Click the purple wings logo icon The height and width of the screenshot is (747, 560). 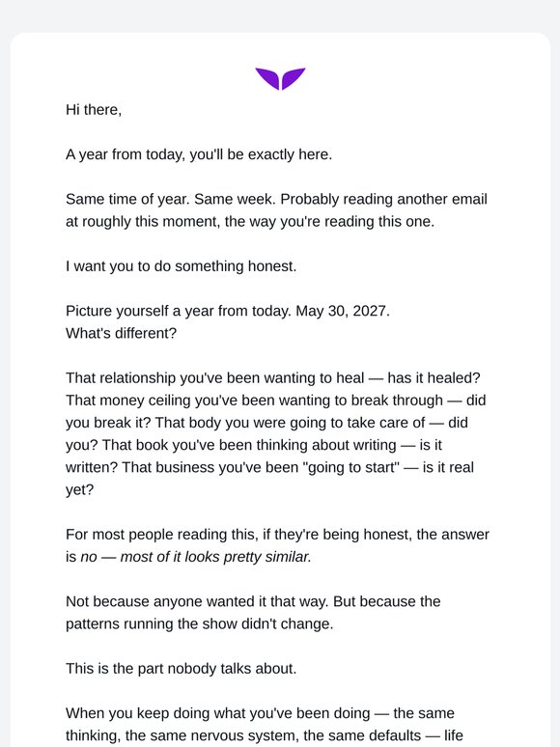click(280, 78)
